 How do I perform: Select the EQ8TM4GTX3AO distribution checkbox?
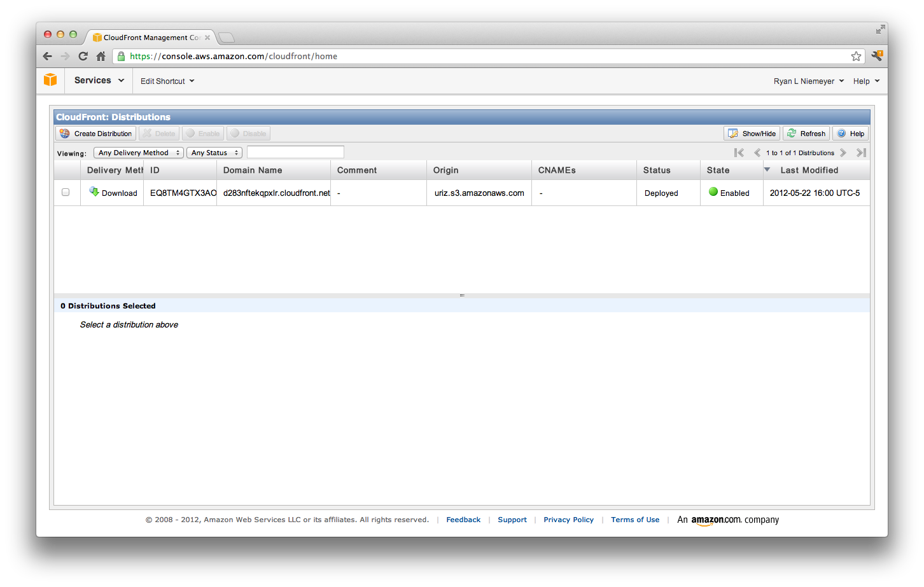tap(66, 193)
